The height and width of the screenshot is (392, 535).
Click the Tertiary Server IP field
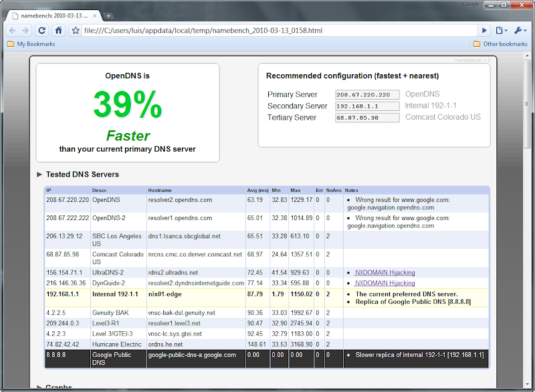coord(367,118)
